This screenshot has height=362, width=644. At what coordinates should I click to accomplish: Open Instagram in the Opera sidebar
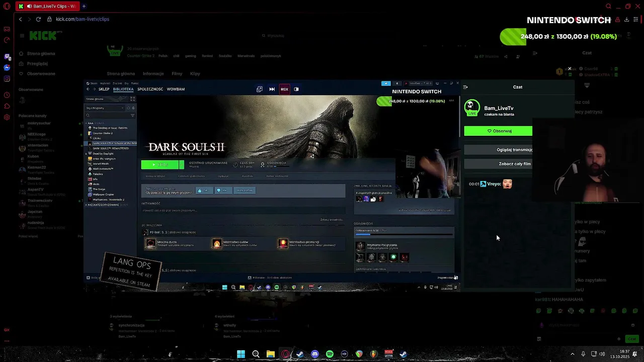click(x=7, y=78)
